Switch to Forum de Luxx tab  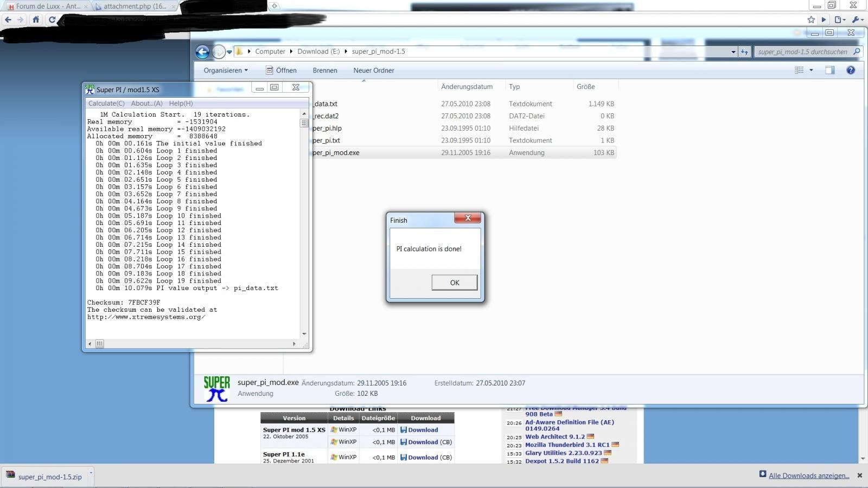click(47, 7)
